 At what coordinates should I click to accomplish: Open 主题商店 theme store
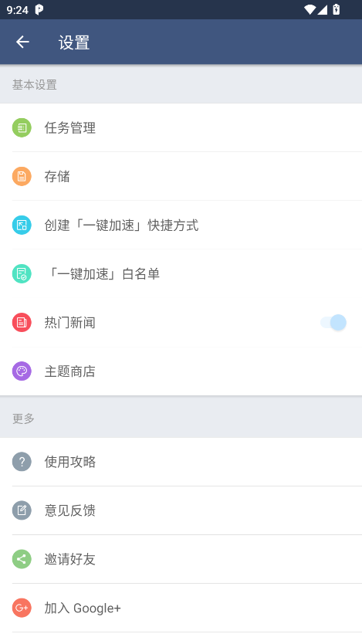tap(181, 371)
